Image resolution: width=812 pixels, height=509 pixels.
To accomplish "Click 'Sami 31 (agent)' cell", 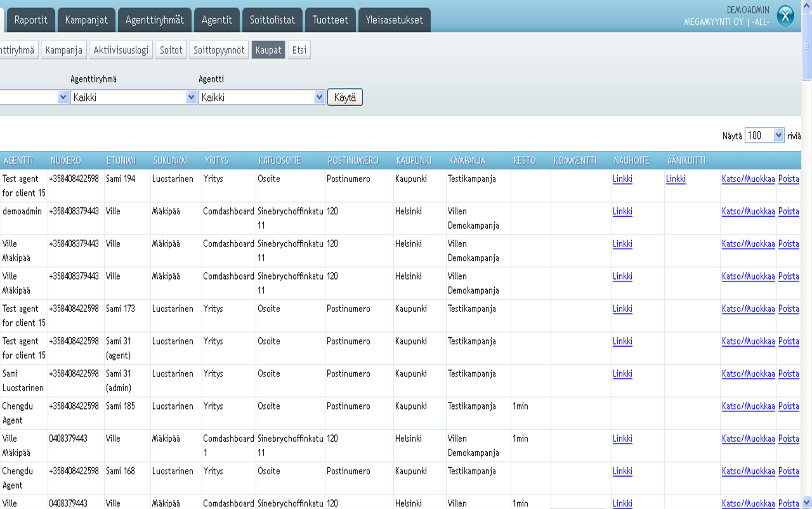I will pos(119,348).
